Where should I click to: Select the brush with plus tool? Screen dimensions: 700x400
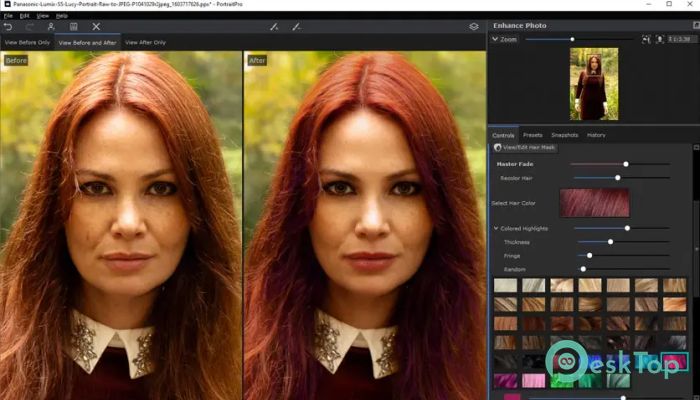pyautogui.click(x=275, y=27)
